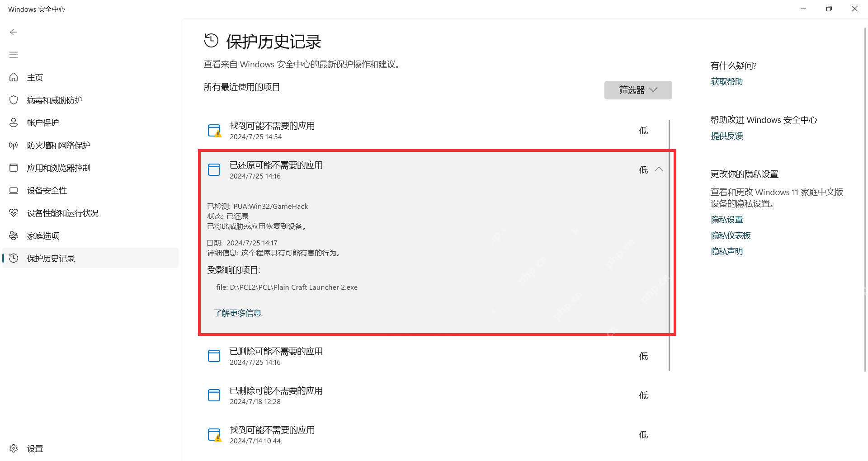The height and width of the screenshot is (461, 868).
Task: Open the 隐私声明 link
Action: [726, 251]
